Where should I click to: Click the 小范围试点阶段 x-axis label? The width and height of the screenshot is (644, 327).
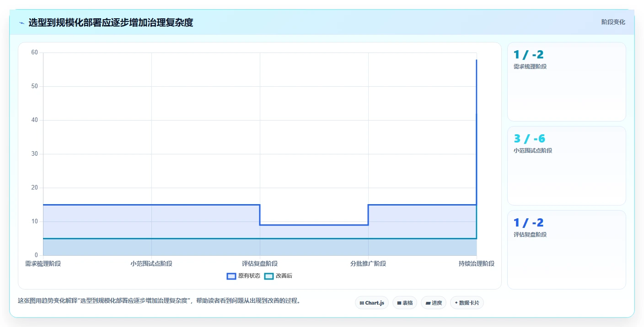pyautogui.click(x=151, y=264)
